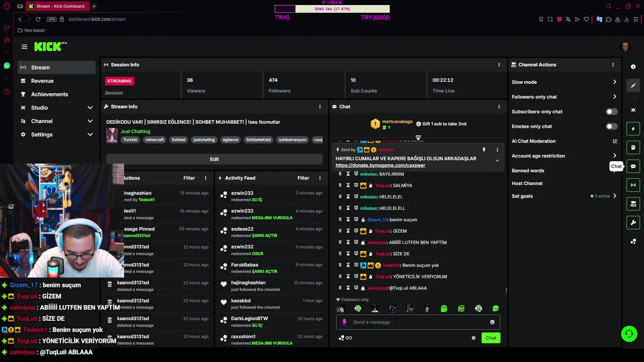The height and width of the screenshot is (362, 644).
Task: Open Revenue in left navigation
Action: coord(56,81)
